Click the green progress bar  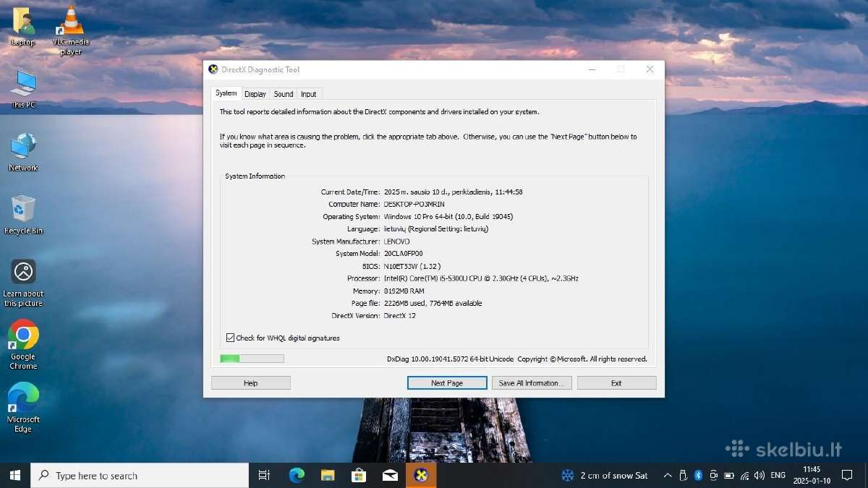point(252,359)
